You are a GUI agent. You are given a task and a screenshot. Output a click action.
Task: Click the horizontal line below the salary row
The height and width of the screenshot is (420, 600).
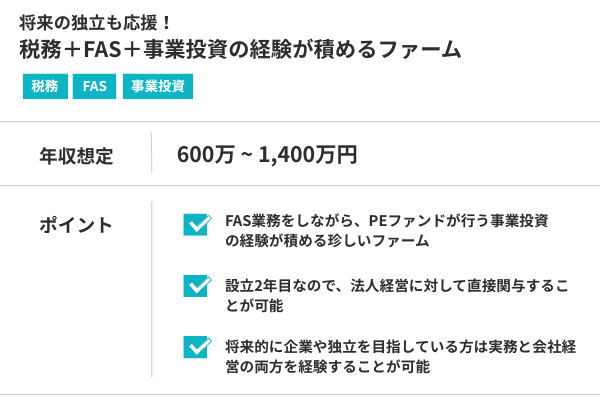(x=300, y=186)
